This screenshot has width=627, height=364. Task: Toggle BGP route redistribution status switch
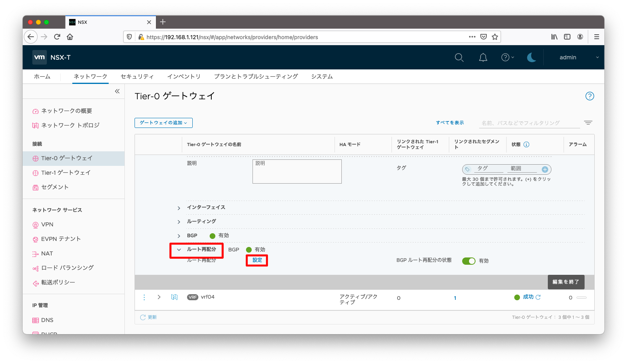point(469,261)
